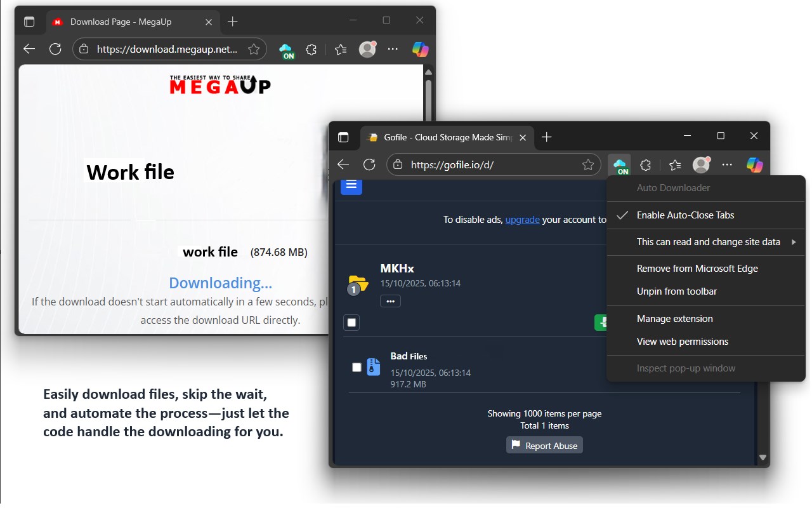Close the Download Page - MegaUp tab
The image size is (812, 508).
209,22
